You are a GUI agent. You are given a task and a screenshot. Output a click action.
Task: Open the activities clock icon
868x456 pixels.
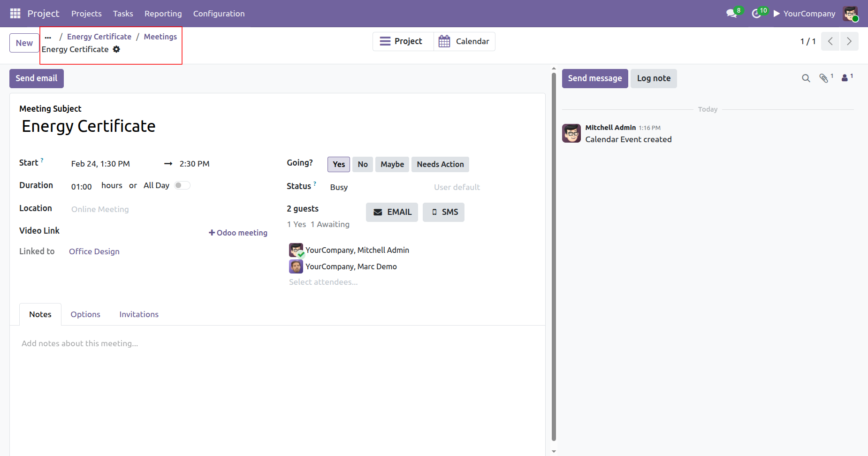coord(756,14)
